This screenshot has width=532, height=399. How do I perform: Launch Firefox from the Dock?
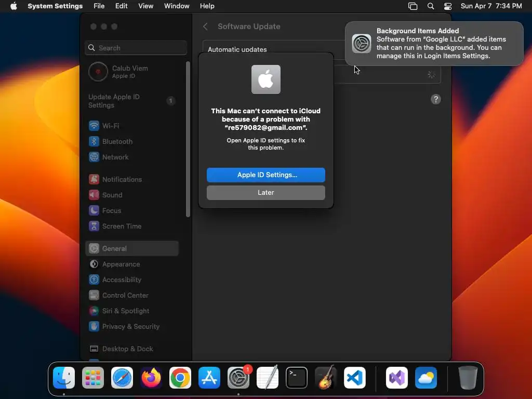151,378
